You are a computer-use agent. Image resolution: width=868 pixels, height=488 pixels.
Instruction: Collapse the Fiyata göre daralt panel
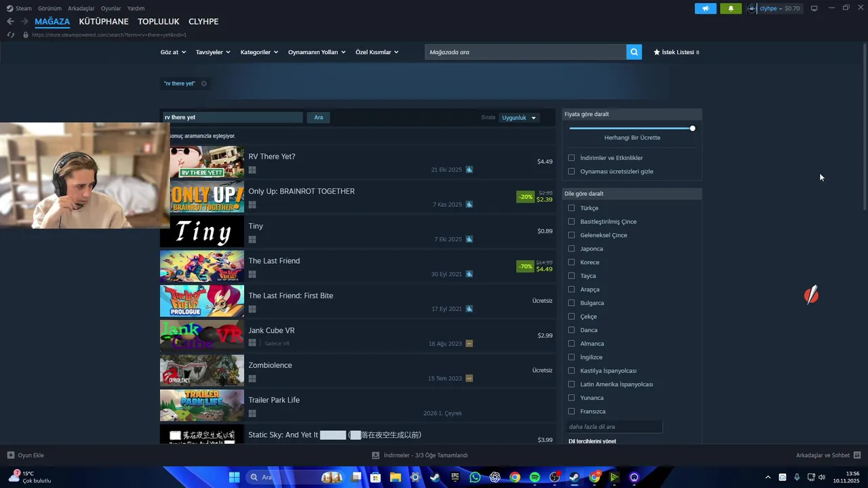632,114
